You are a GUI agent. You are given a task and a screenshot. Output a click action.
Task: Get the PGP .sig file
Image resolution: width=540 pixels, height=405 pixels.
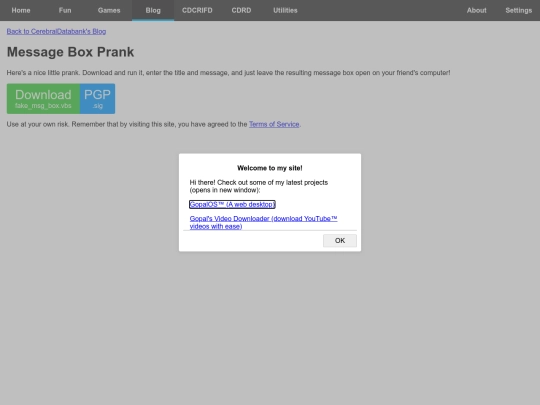[x=97, y=98]
